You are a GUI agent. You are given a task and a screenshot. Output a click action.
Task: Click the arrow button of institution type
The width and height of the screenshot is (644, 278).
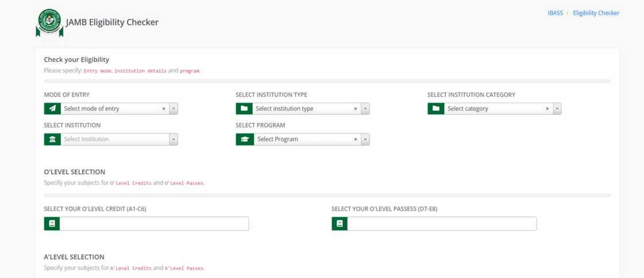pos(365,109)
